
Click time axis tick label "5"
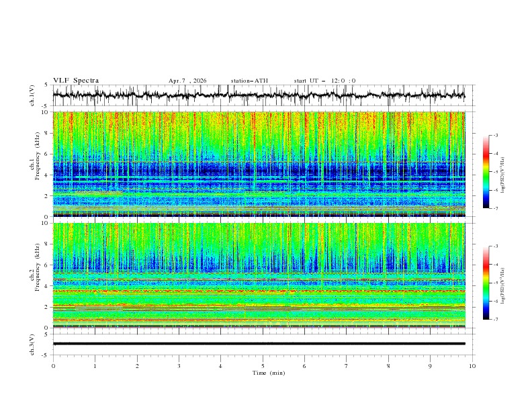263,366
